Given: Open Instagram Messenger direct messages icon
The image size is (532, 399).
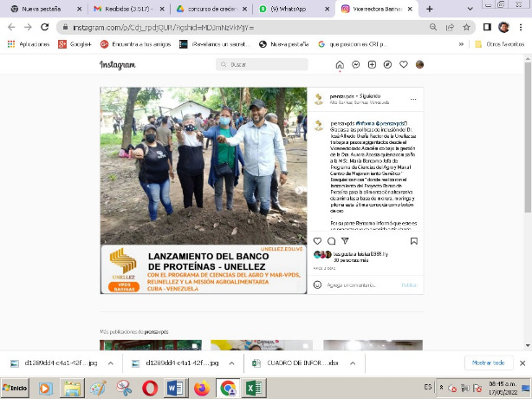Looking at the screenshot, I should [x=355, y=64].
